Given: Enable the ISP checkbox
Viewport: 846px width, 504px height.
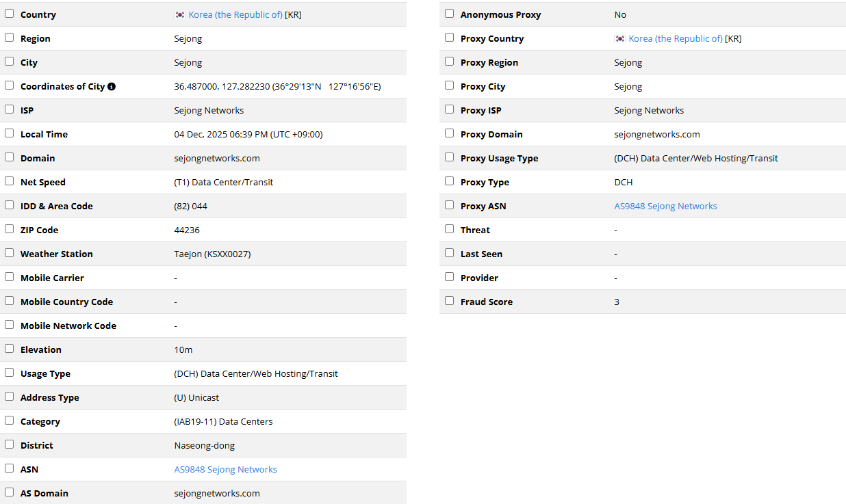Looking at the screenshot, I should tap(10, 109).
